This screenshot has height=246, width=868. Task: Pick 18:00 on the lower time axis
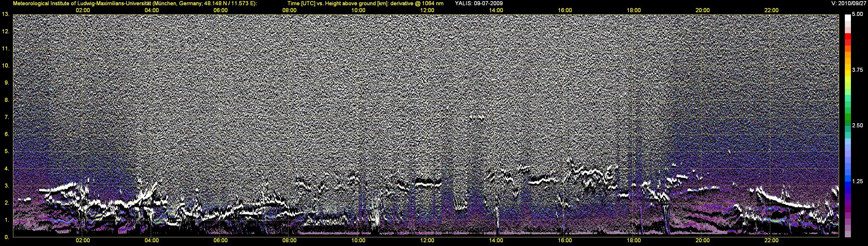(634, 240)
